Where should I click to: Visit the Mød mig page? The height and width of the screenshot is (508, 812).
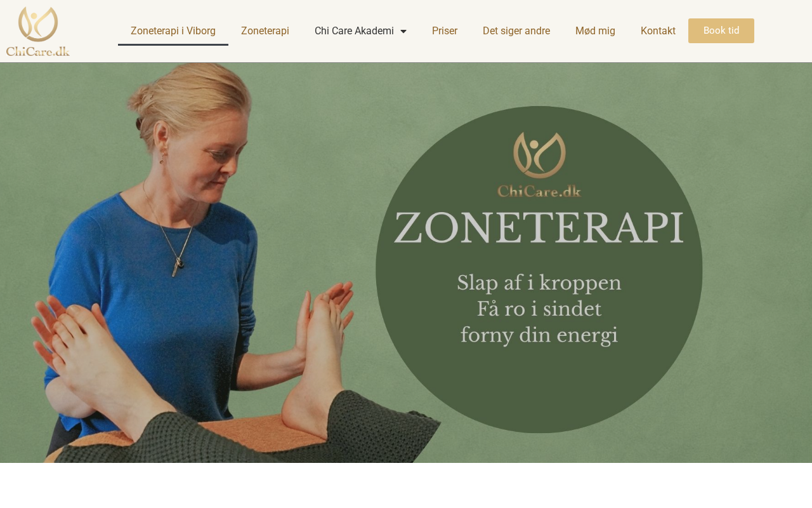click(595, 30)
